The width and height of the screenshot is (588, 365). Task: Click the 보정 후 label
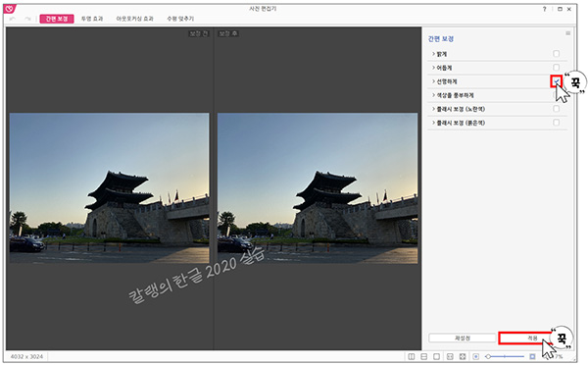(x=228, y=33)
